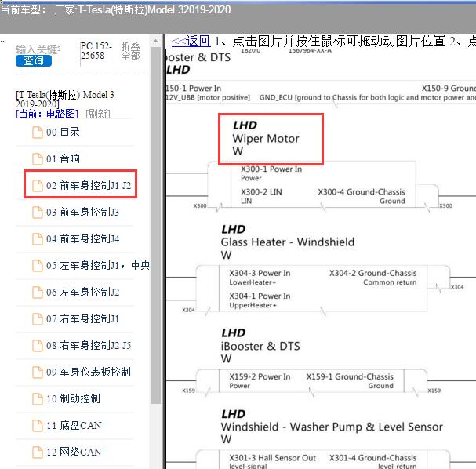
Task: Click the X304-3 Power In pin label
Action: [260, 273]
